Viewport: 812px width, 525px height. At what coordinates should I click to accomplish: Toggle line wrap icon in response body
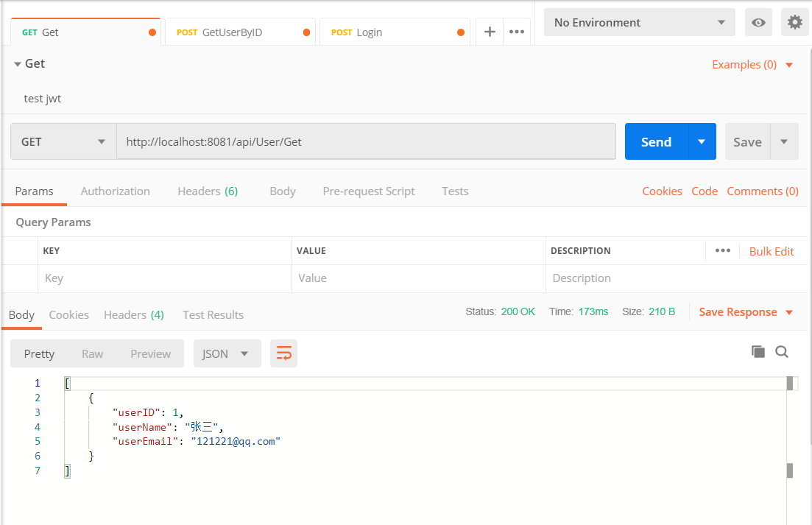(283, 353)
